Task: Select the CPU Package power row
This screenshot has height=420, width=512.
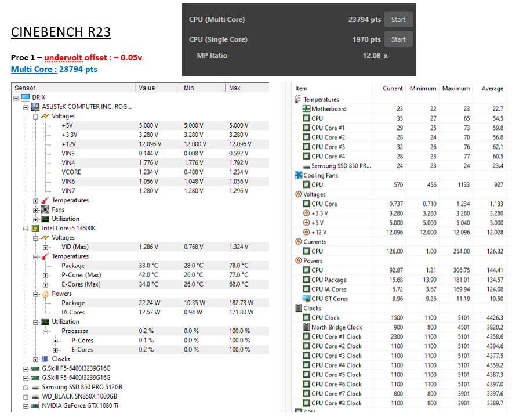Action: (x=399, y=280)
